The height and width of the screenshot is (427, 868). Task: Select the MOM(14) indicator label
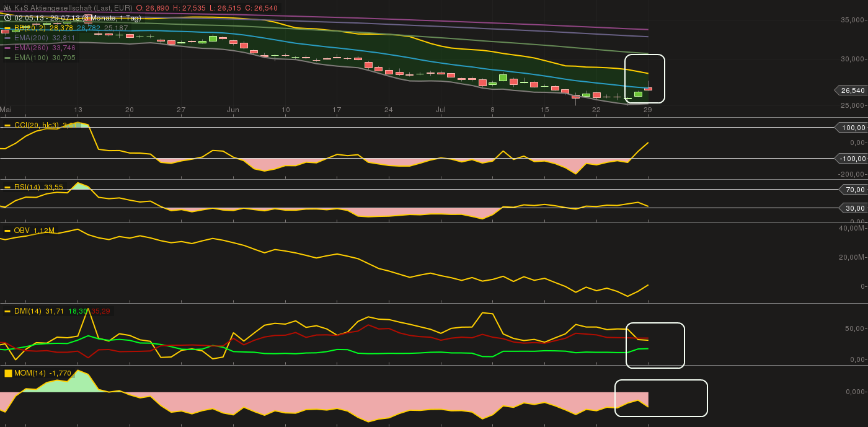(30, 374)
